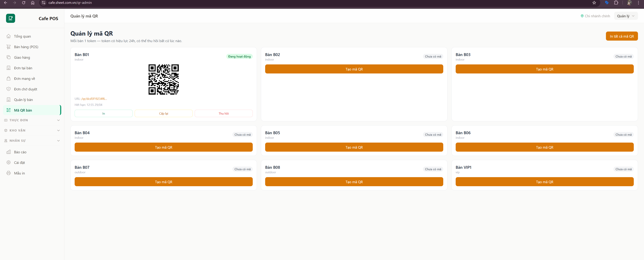
Task: Open the browser extensions puzzle icon
Action: [616, 3]
